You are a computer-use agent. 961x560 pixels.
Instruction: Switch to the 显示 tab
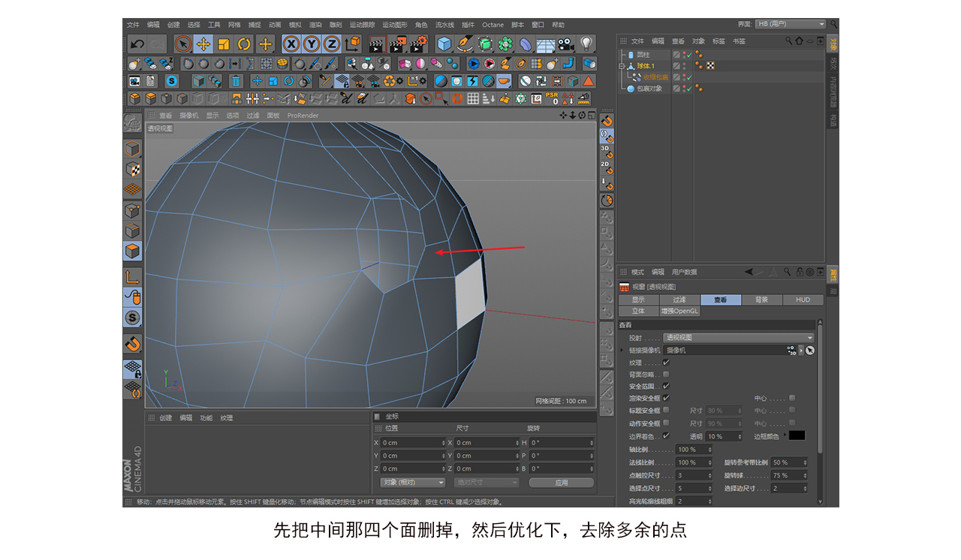click(x=639, y=300)
